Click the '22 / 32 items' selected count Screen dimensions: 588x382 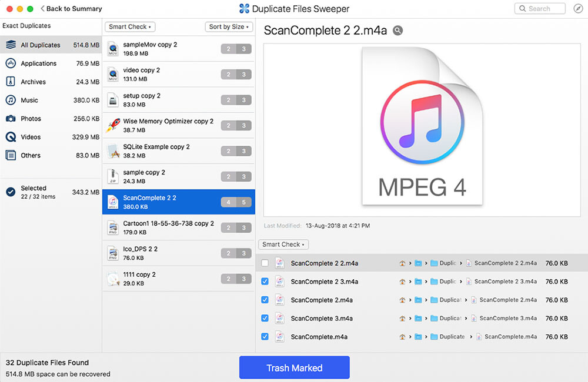(x=38, y=196)
